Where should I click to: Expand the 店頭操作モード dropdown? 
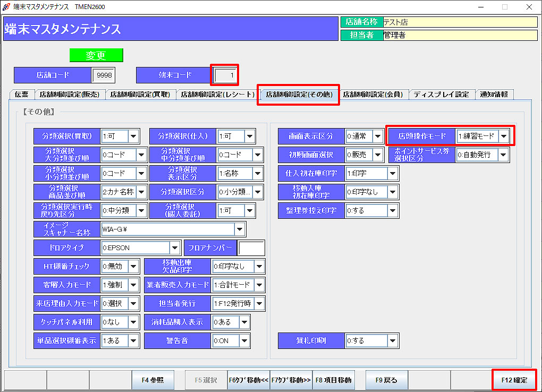coord(503,137)
